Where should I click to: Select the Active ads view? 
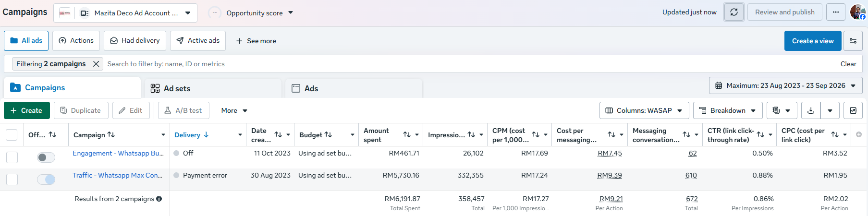click(x=198, y=41)
